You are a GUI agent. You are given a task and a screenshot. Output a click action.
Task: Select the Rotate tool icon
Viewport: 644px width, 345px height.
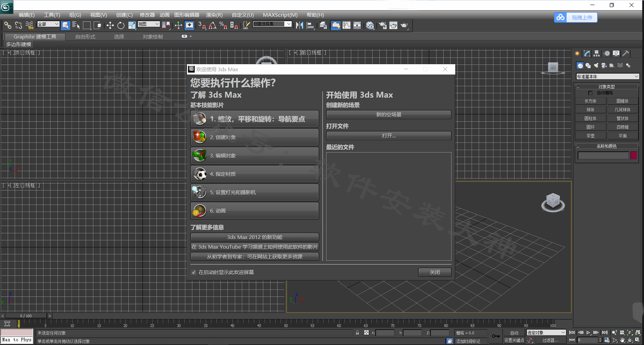tap(121, 25)
